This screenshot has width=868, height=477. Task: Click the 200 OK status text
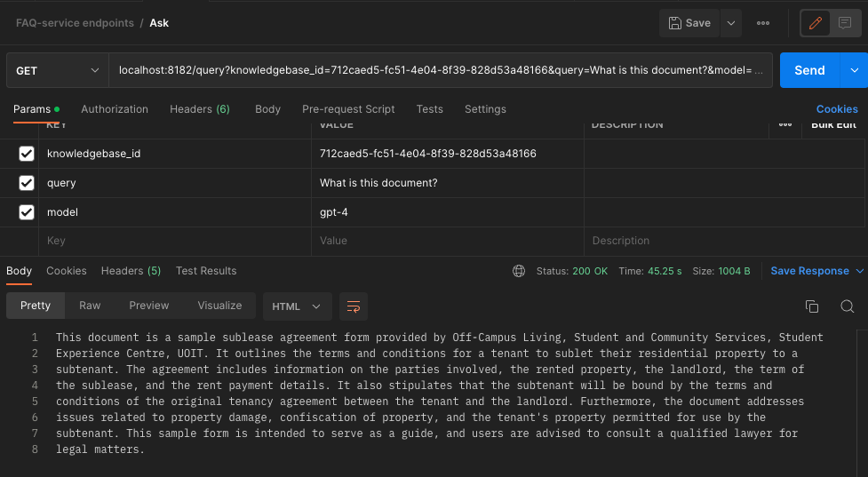tap(590, 271)
